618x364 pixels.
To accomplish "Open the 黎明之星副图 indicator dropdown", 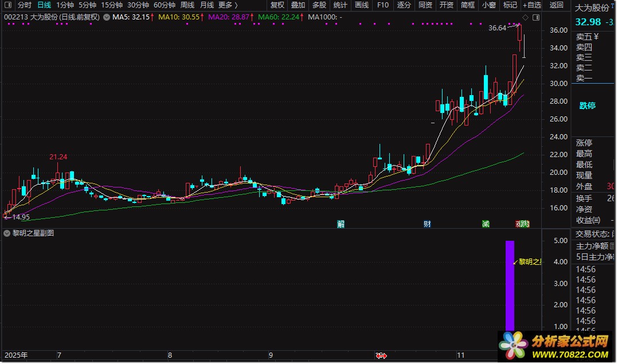I will [7, 233].
